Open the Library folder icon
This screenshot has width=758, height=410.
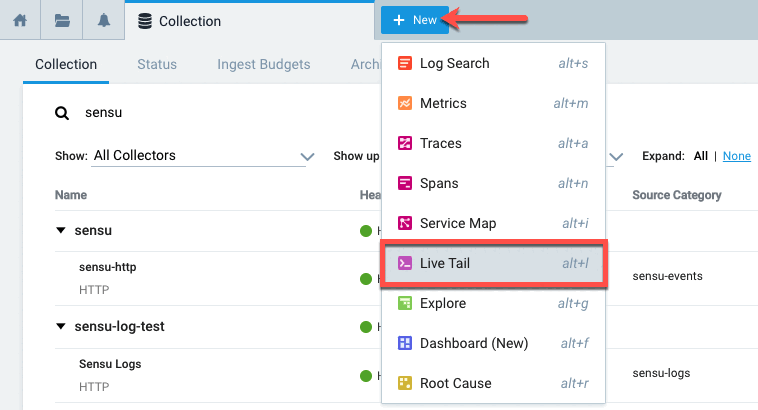(x=62, y=21)
